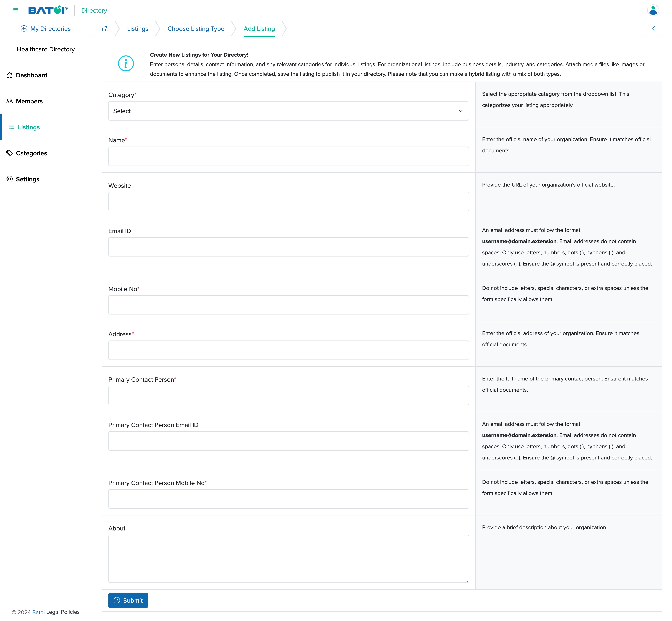The image size is (672, 621).
Task: Open the Category dropdown
Action: pyautogui.click(x=288, y=111)
